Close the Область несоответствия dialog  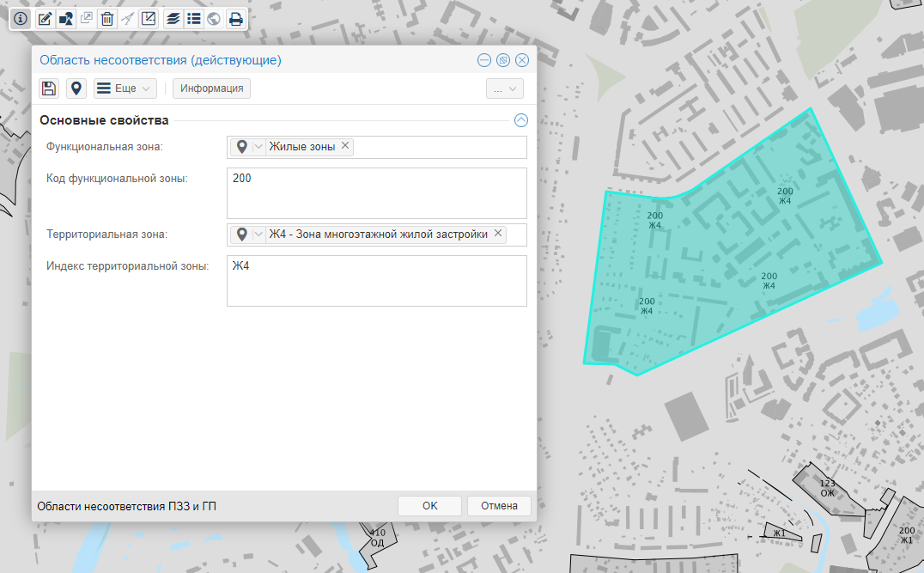[521, 60]
